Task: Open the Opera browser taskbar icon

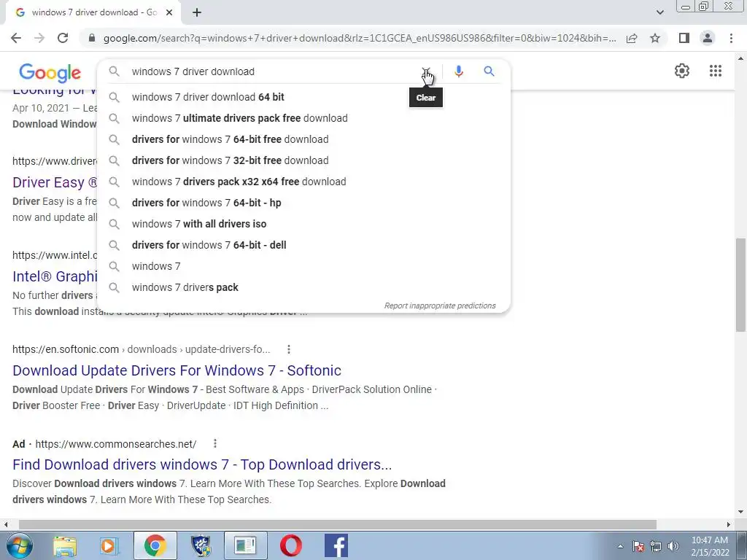Action: pos(290,545)
